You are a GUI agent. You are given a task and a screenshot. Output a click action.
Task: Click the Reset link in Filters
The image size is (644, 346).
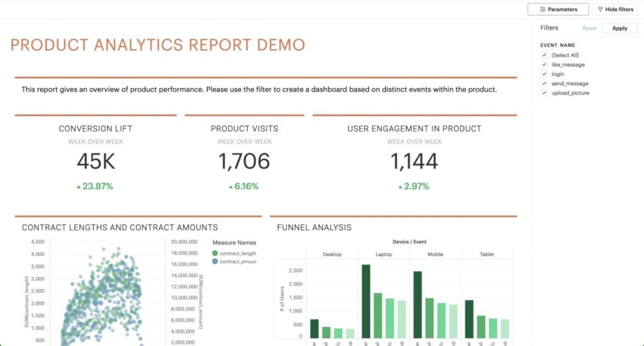589,28
